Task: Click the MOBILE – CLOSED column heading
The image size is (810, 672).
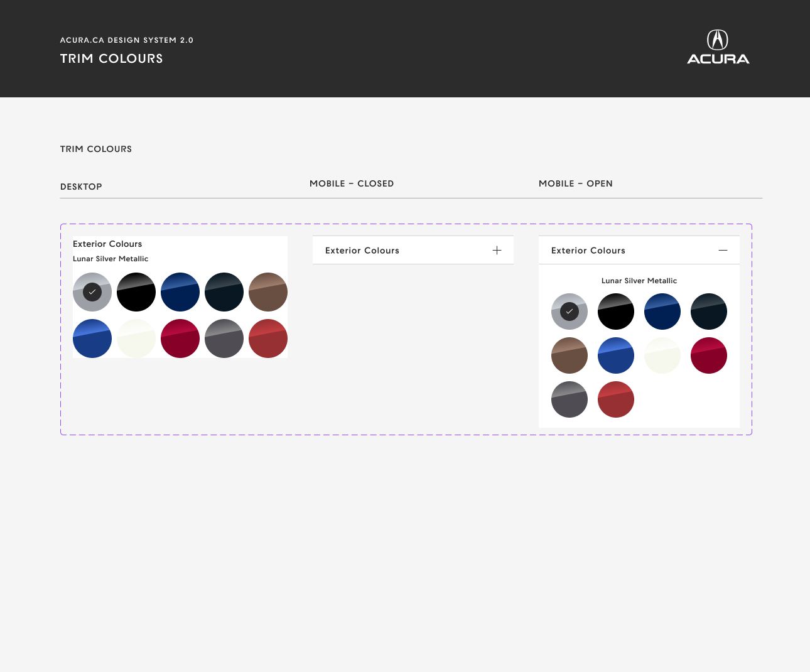Action: 352,183
